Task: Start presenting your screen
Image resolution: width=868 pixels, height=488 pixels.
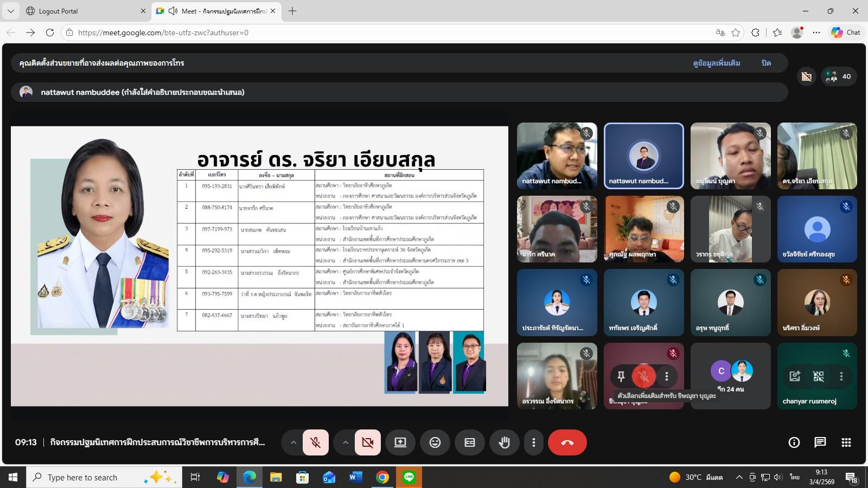Action: pyautogui.click(x=400, y=442)
